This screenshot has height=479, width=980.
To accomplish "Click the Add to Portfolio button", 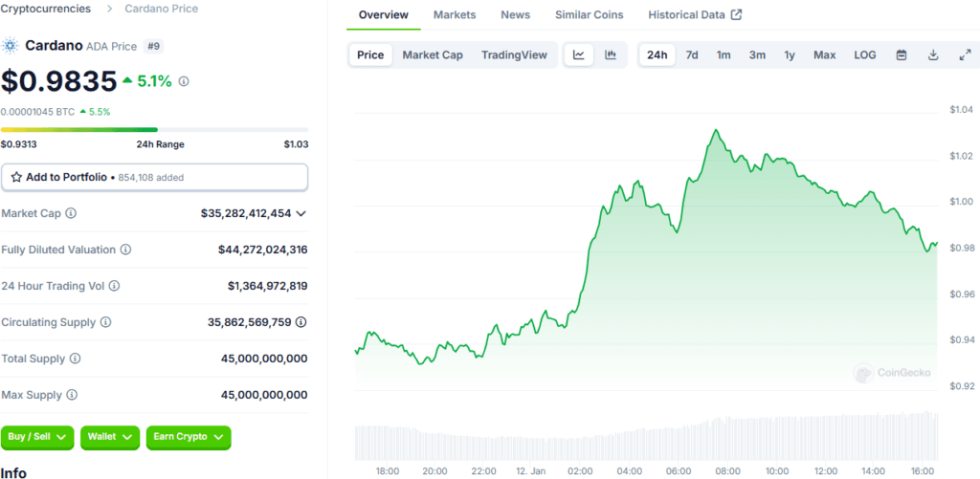I will click(154, 178).
